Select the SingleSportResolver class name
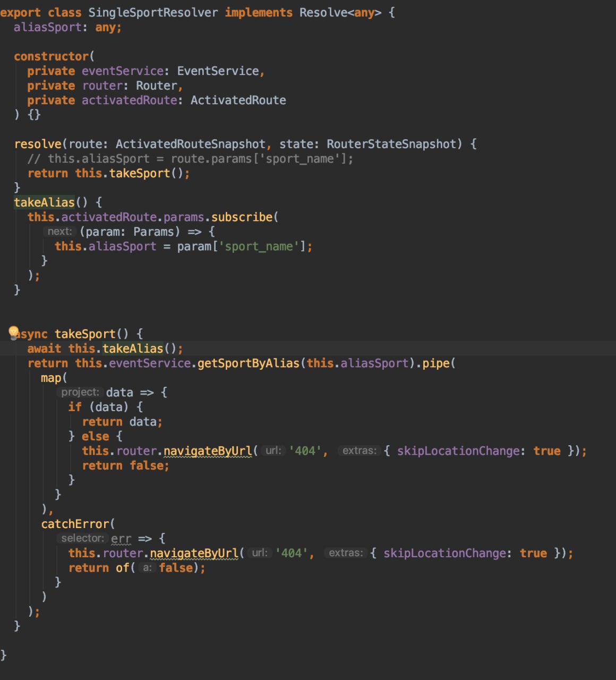 (153, 12)
